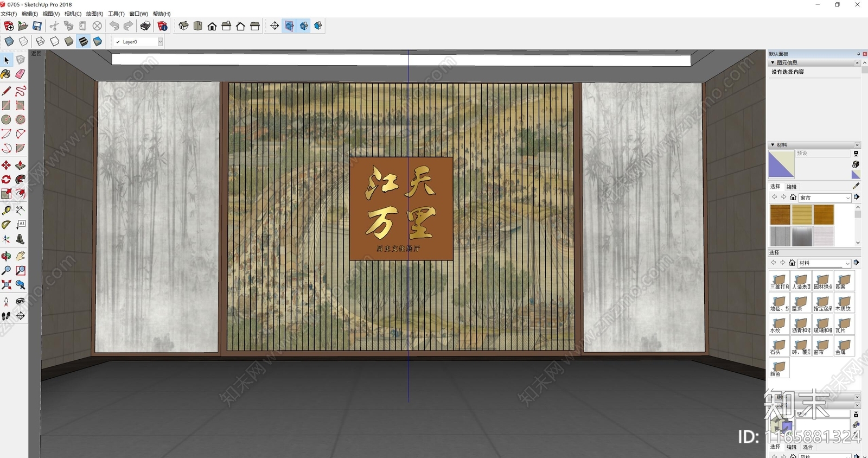Open the 工具(T) menu
The image size is (868, 458).
pos(116,14)
